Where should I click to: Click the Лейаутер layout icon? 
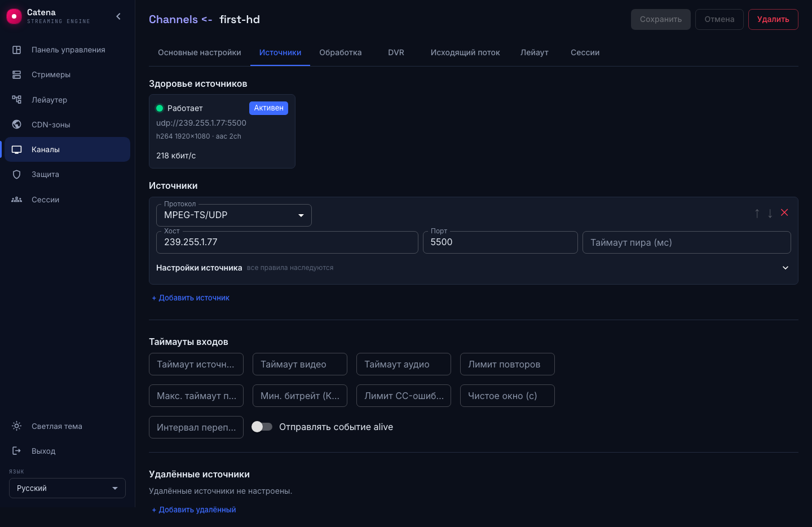point(17,100)
